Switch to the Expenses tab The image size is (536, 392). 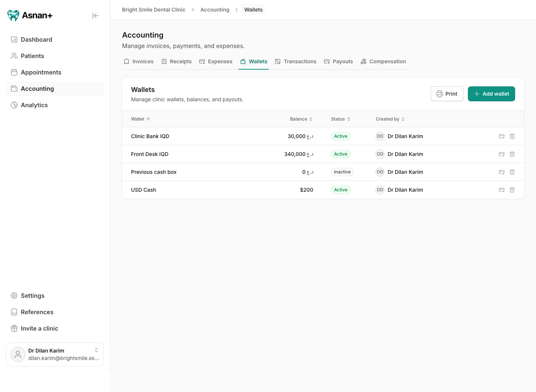[x=216, y=61]
